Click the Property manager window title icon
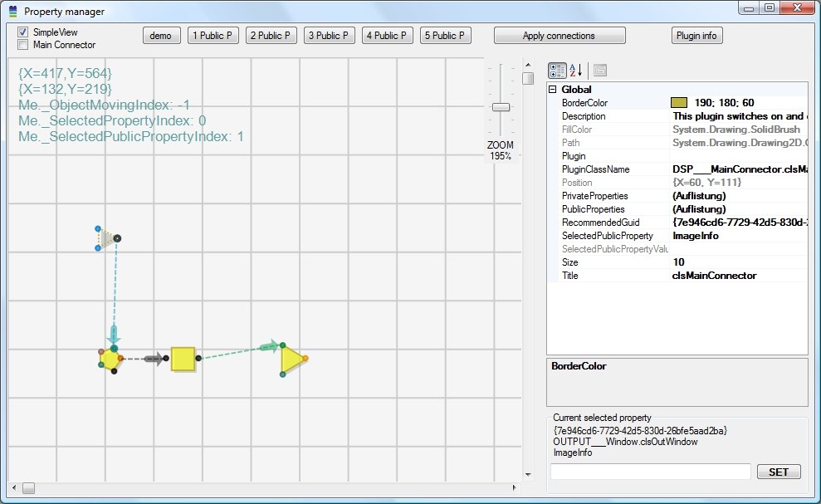This screenshot has height=504, width=821. (x=13, y=11)
